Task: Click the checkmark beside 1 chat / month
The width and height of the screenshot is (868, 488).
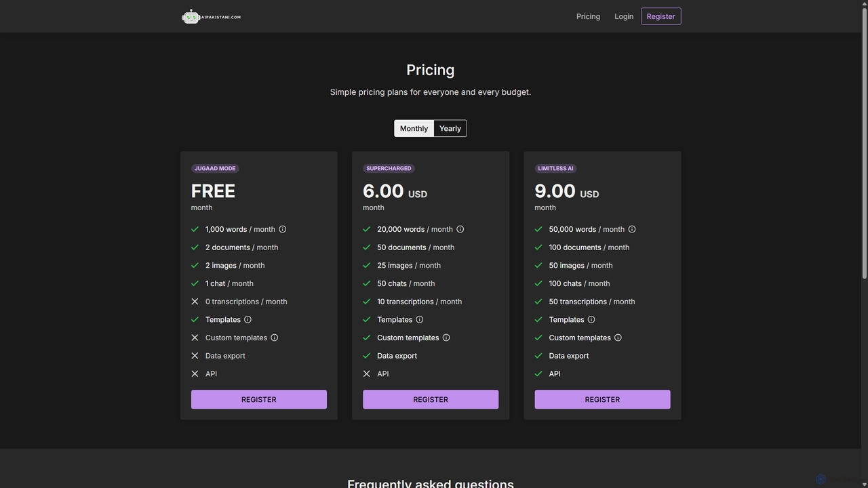Action: pyautogui.click(x=195, y=283)
